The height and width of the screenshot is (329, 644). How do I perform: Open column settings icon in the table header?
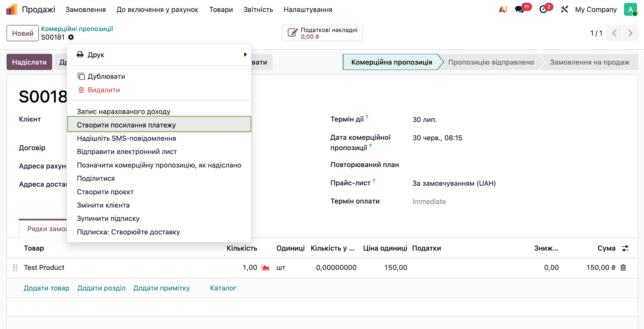click(625, 248)
